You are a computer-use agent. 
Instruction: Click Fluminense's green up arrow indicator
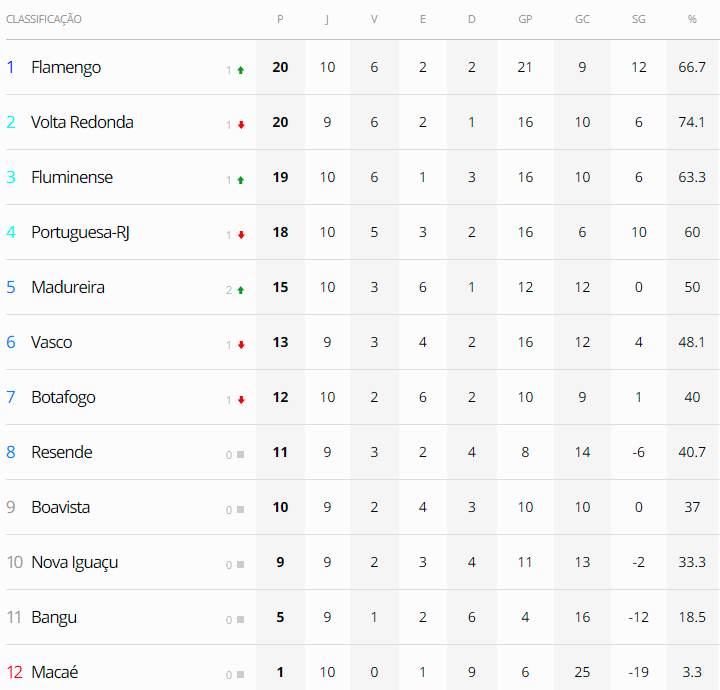240,180
